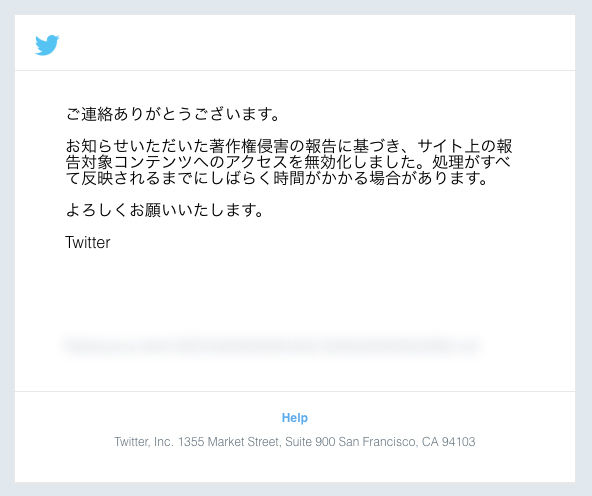Click the phrase 告対象コンテンツ in second line
Viewport: 592px width, 496px height.
(130, 162)
